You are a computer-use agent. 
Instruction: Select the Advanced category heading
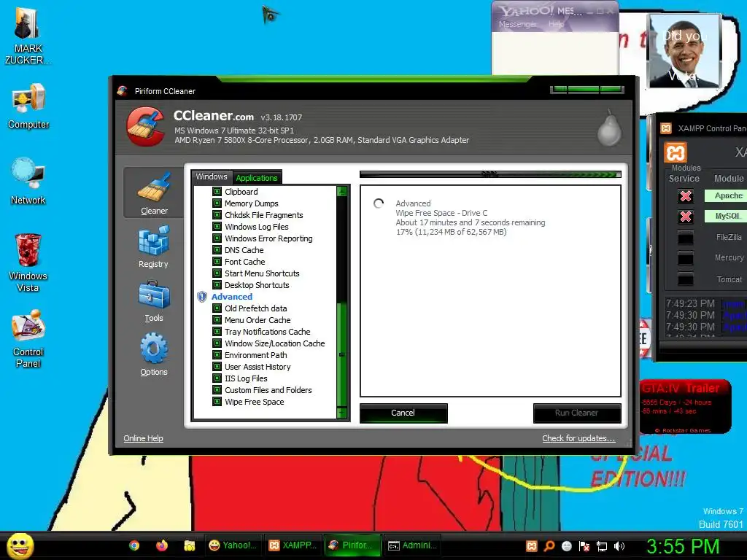(x=231, y=297)
